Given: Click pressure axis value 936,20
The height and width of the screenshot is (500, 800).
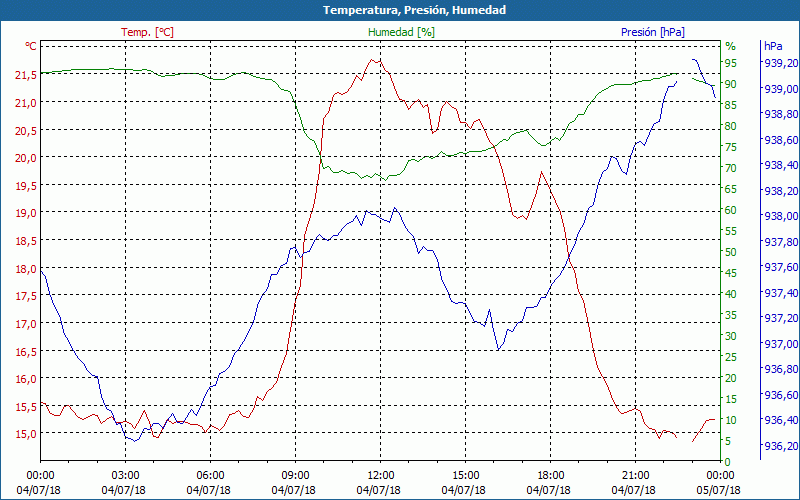Looking at the screenshot, I should click(x=779, y=446).
